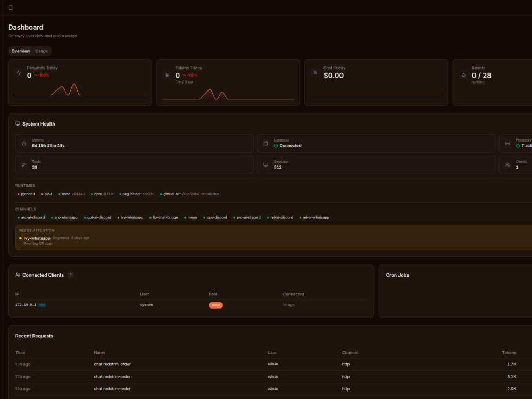Viewport: 532px width, 399px height.
Task: Click the IP address 172.19.0.1
Action: click(26, 305)
